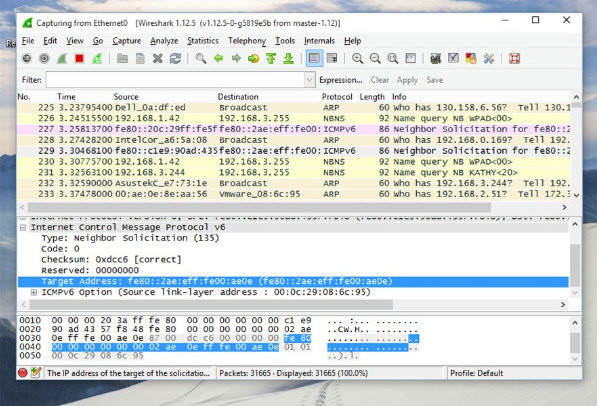Find a packet (magnifier icon)
Viewport: 597px width, 406px height.
pos(201,59)
